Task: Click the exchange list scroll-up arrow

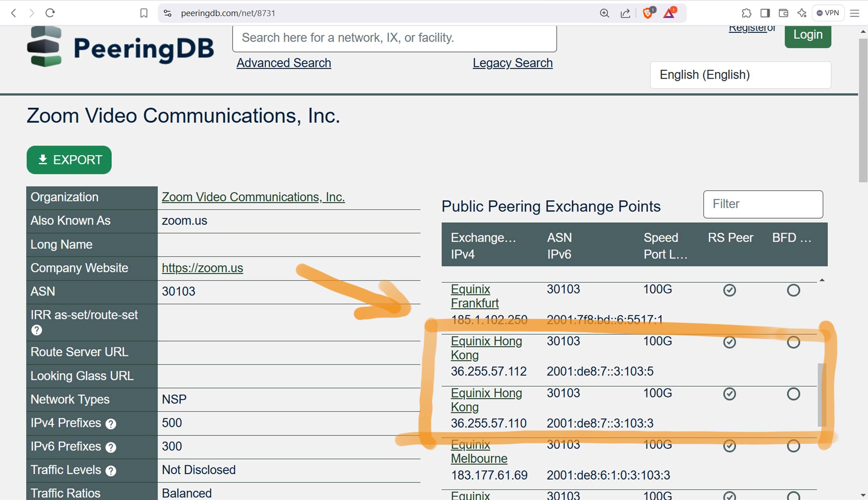Action: (822, 280)
